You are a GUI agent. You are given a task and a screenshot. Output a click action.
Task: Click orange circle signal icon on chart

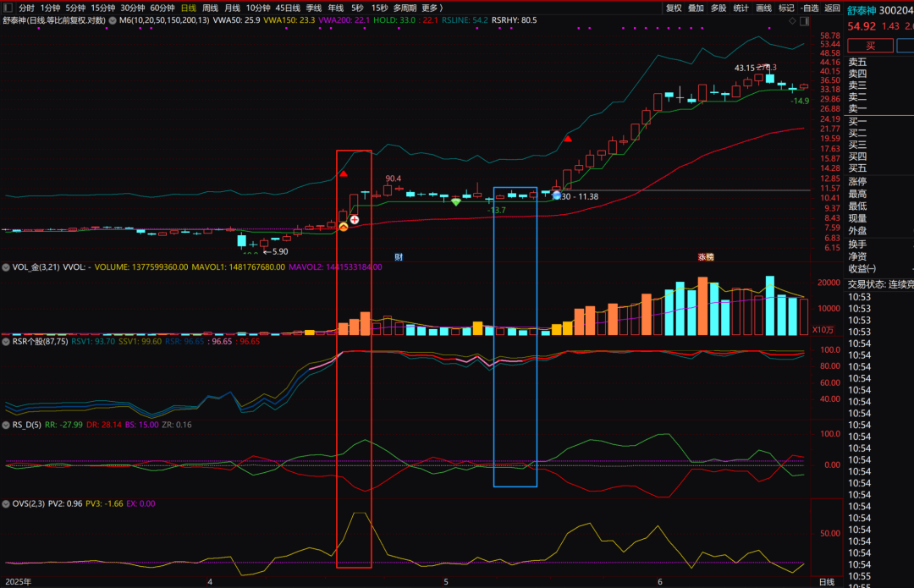click(x=344, y=227)
